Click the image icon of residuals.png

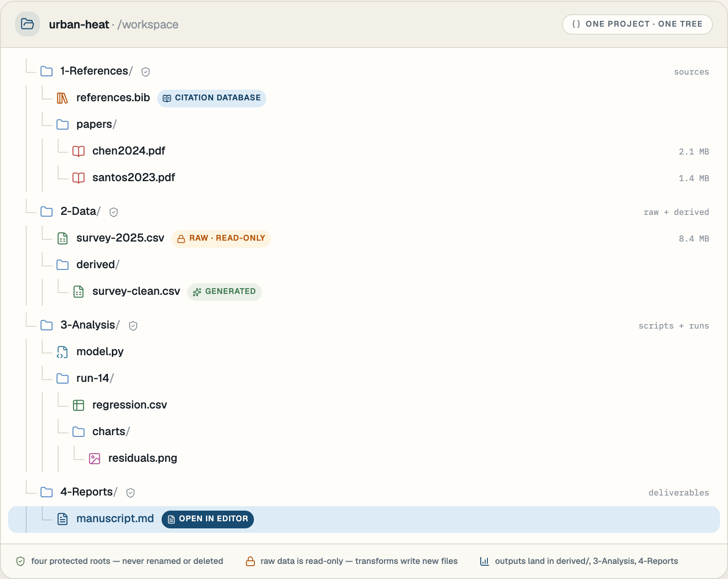tap(95, 459)
